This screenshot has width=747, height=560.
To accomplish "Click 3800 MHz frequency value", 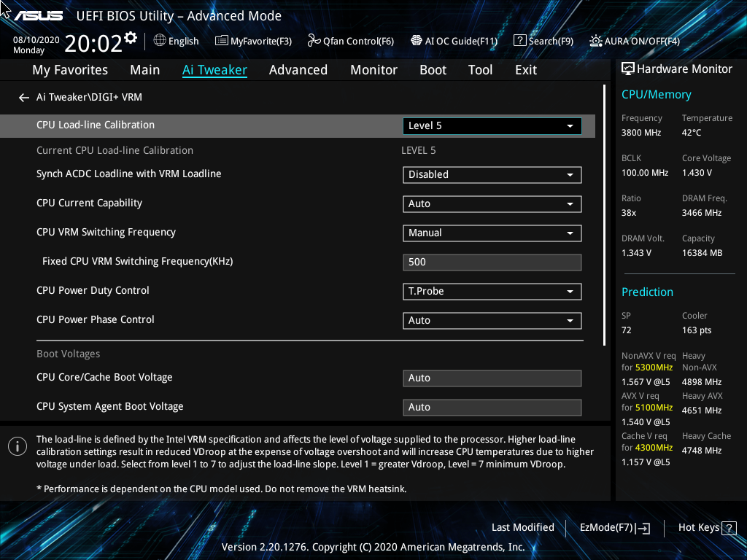I will coord(640,133).
